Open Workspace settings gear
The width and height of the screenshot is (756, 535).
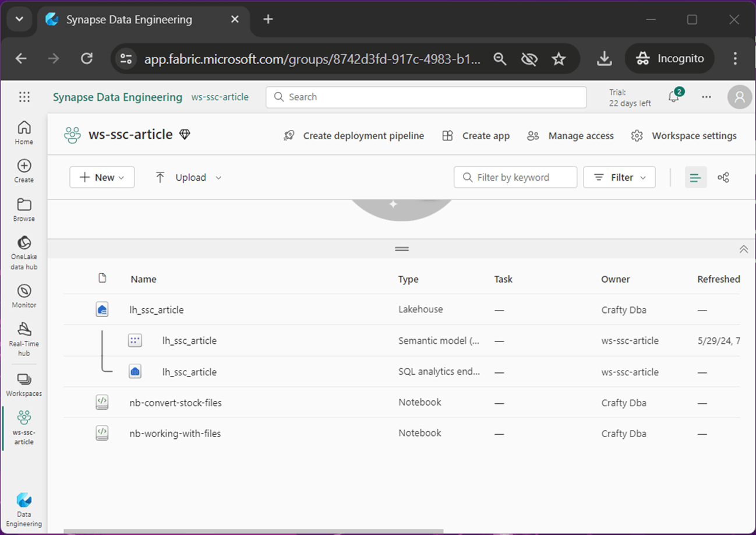click(x=684, y=136)
